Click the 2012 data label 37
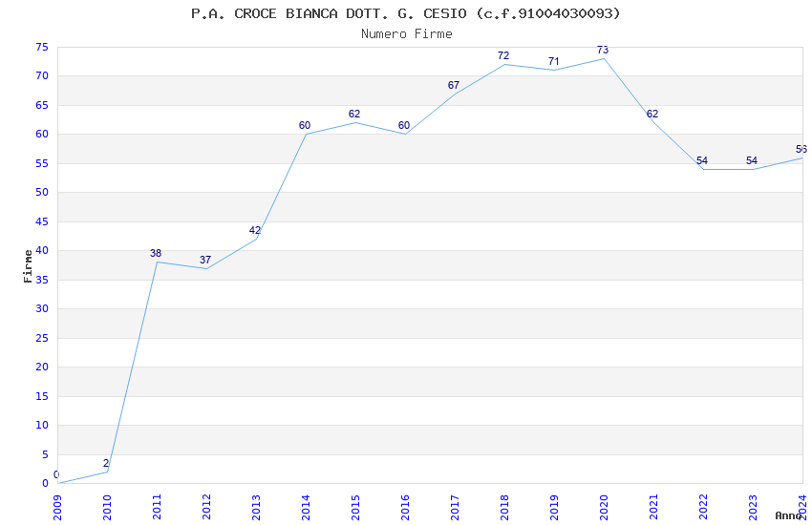Image resolution: width=812 pixels, height=525 pixels. pos(205,260)
